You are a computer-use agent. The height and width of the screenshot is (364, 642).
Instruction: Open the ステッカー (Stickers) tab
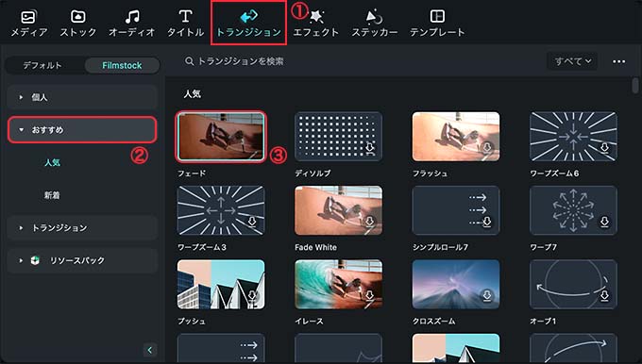tap(374, 24)
